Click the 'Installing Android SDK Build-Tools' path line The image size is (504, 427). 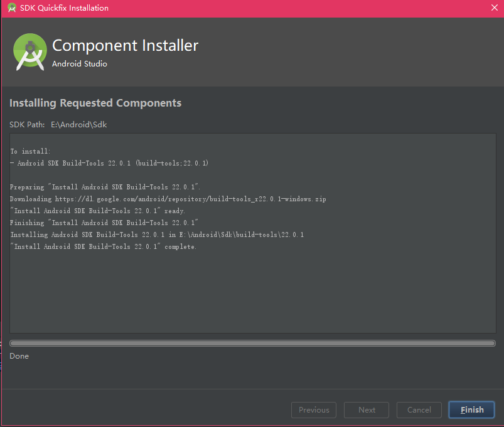157,235
